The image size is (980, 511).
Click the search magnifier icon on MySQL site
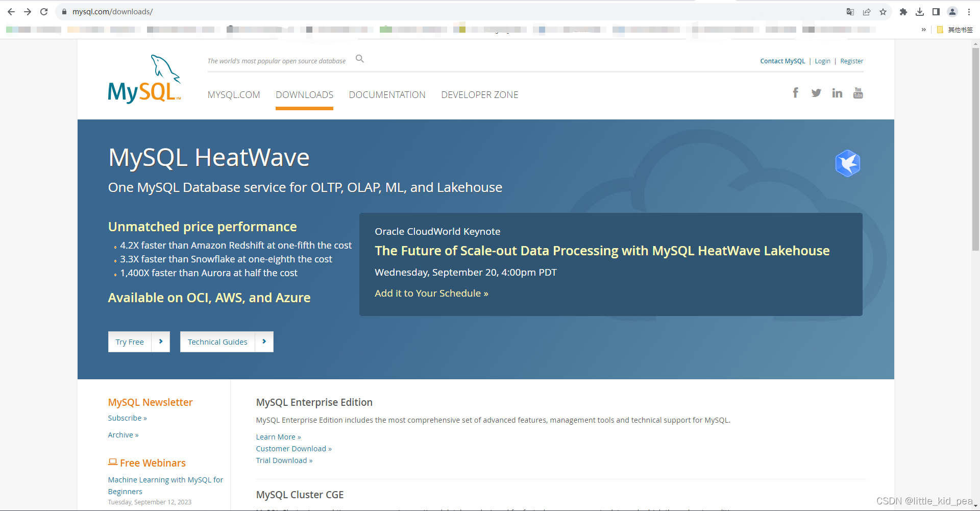point(360,59)
